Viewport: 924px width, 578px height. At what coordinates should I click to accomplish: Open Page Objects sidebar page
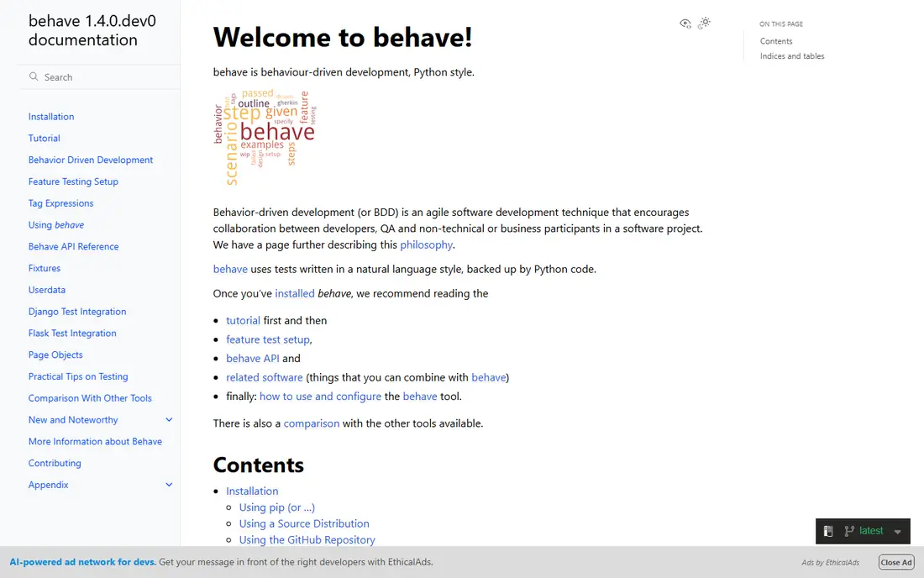pos(55,355)
